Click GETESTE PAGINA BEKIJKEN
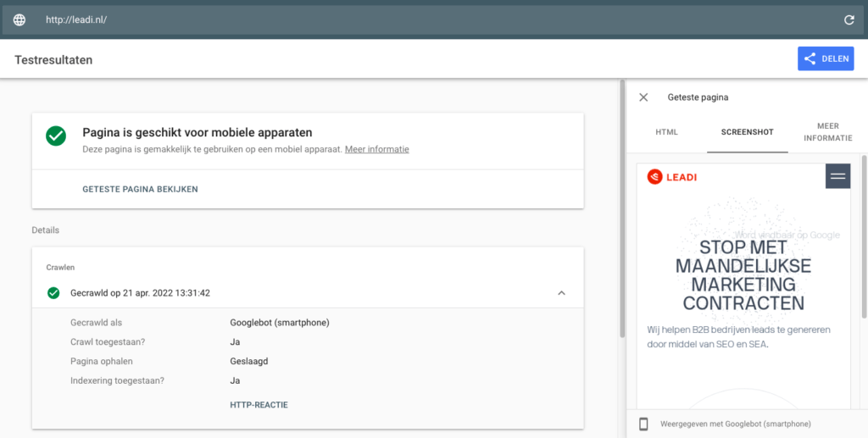The image size is (868, 438). point(140,189)
